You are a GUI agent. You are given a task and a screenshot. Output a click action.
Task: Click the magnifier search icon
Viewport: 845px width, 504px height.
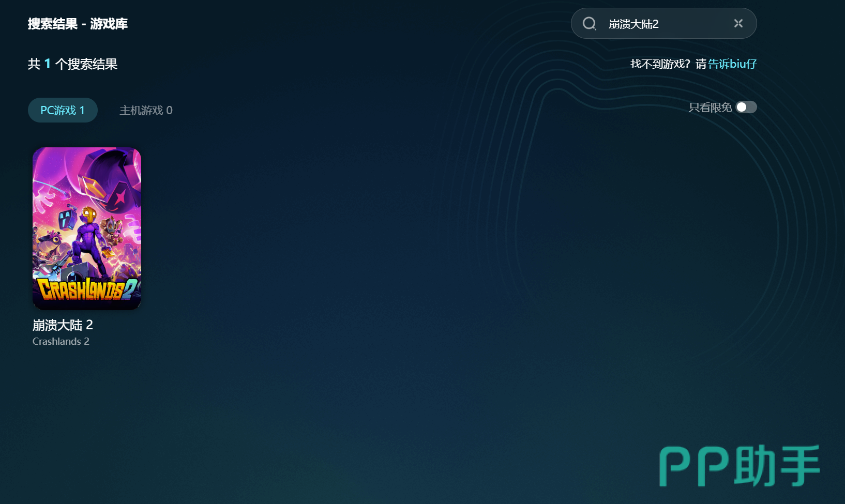pyautogui.click(x=589, y=24)
